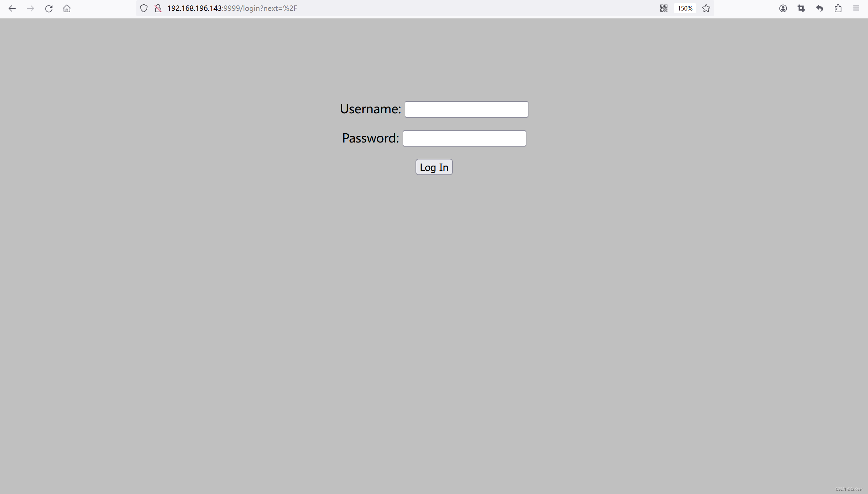
Task: Click the Log In submit button
Action: tap(434, 167)
